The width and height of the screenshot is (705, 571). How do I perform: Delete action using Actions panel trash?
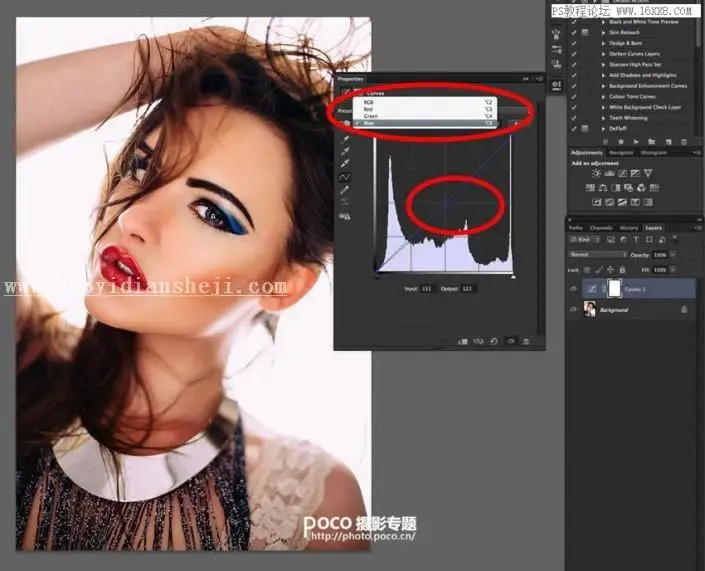pos(684,142)
